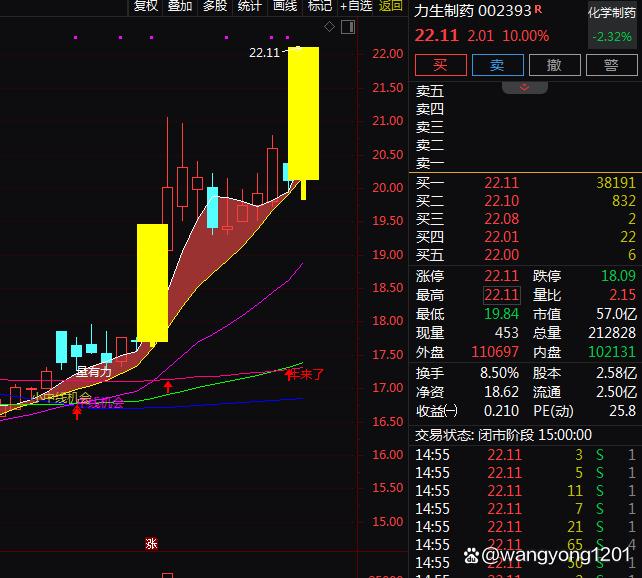Click the red R badge beside stock code
Screen dimensions: 642x578
[538, 9]
